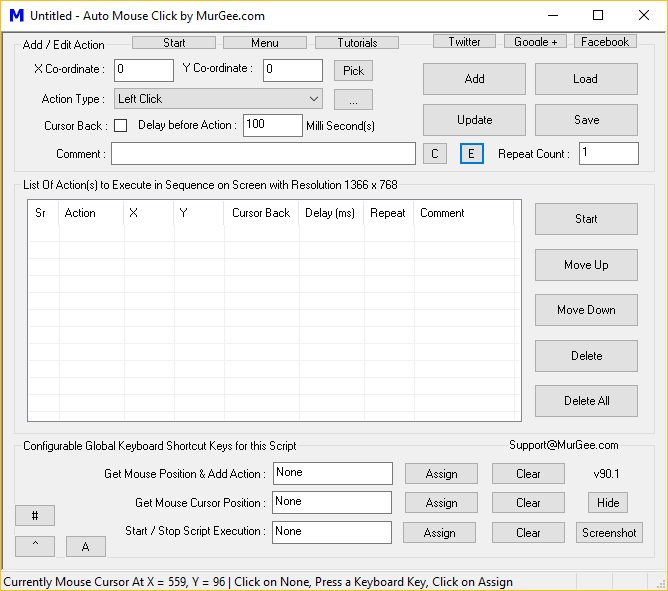Image resolution: width=668 pixels, height=591 pixels.
Task: Close the Auto Mouse Click window
Action: (x=644, y=15)
